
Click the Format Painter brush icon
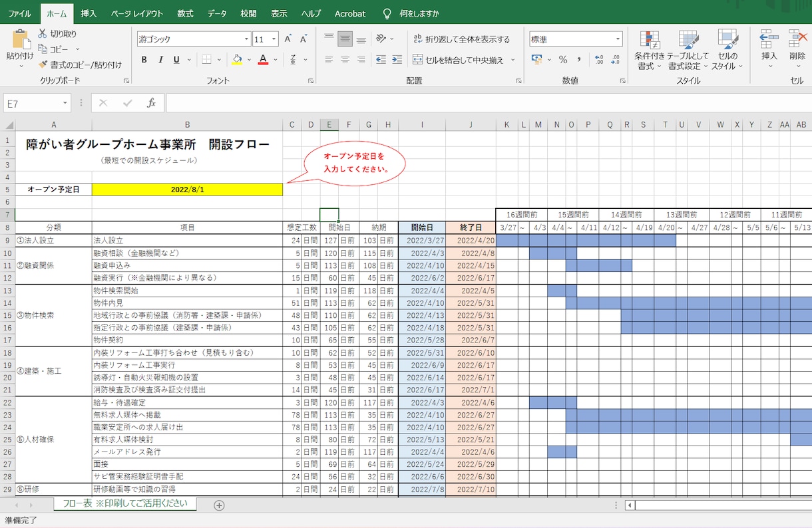click(x=43, y=65)
